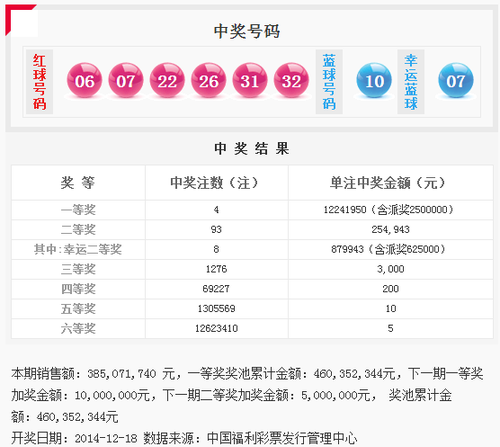Click the third prize amount 3,000
The width and height of the screenshot is (500, 447).
pyautogui.click(x=391, y=269)
